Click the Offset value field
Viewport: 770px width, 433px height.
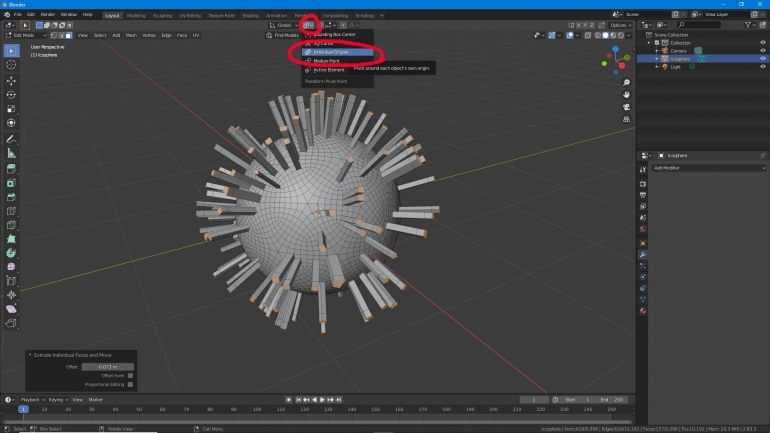(108, 367)
